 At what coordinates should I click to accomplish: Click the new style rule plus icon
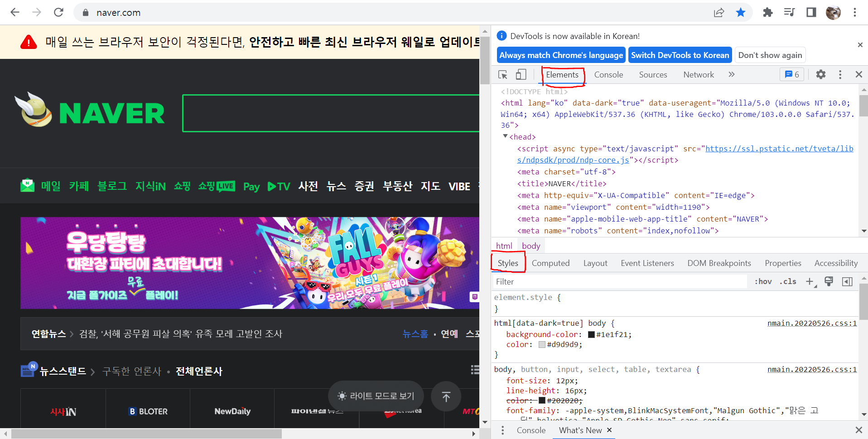click(x=810, y=281)
